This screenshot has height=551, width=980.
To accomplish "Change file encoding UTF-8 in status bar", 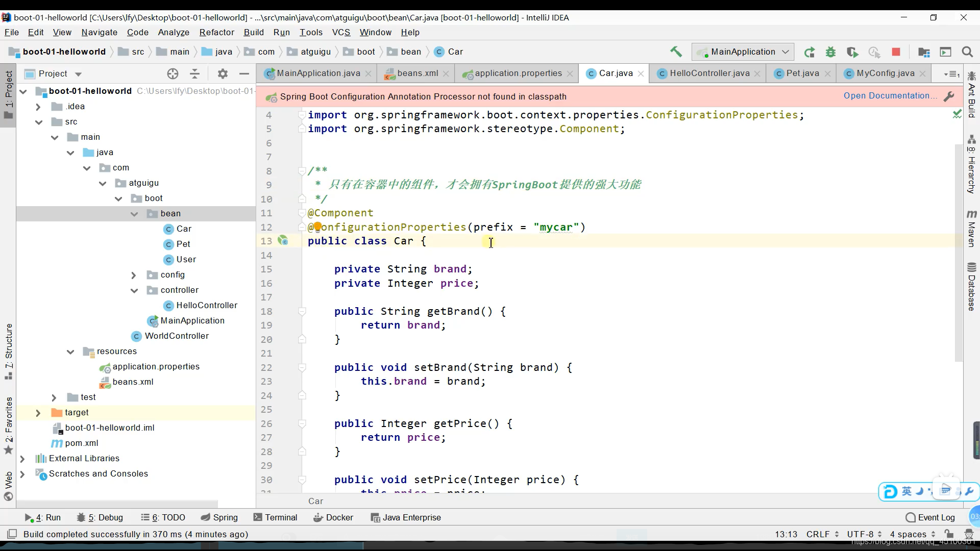I will tap(864, 534).
